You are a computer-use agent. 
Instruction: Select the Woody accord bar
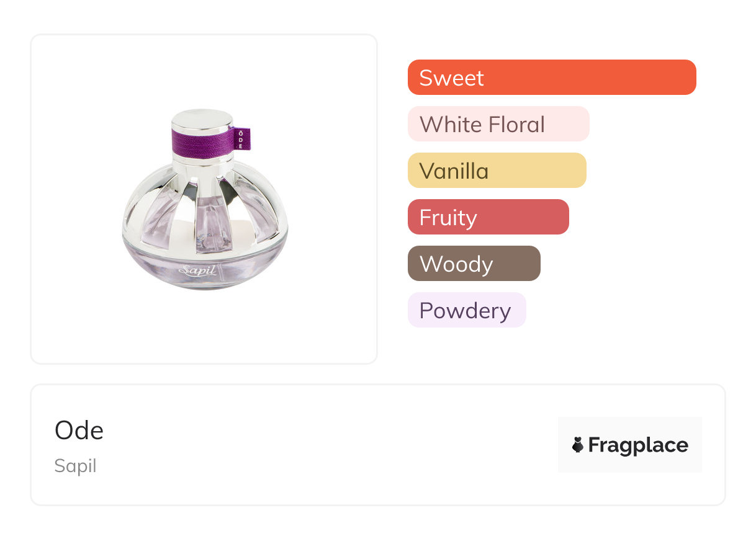tap(474, 264)
